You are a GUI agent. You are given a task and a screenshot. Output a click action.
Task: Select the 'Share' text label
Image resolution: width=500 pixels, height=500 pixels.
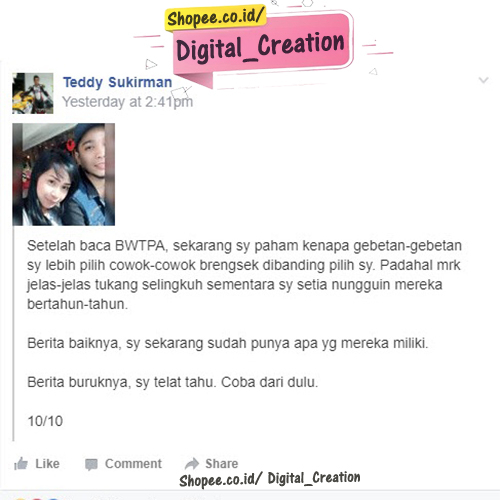tap(222, 464)
